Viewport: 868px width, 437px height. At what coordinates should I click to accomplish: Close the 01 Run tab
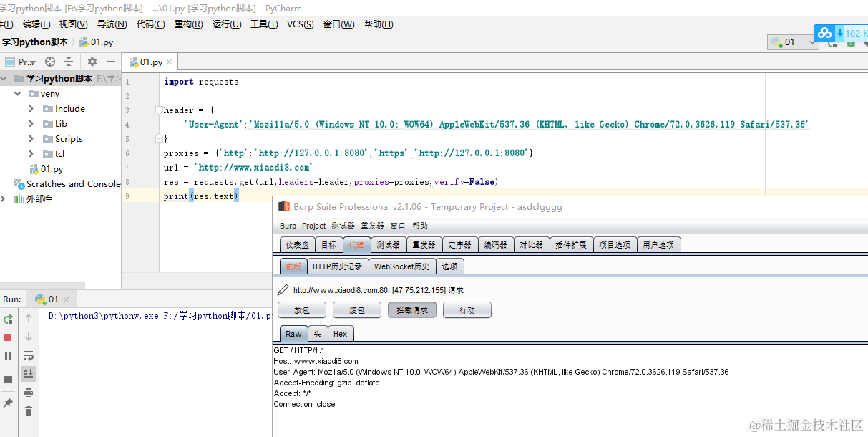coord(66,299)
